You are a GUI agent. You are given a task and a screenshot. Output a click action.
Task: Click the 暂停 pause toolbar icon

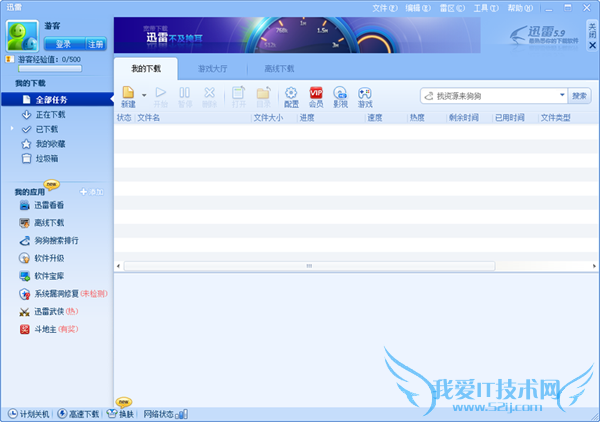pos(185,97)
